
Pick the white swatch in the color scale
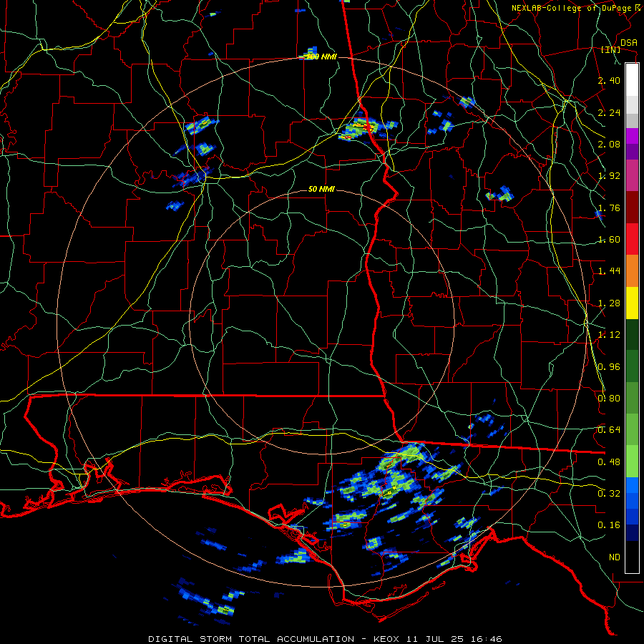632,79
